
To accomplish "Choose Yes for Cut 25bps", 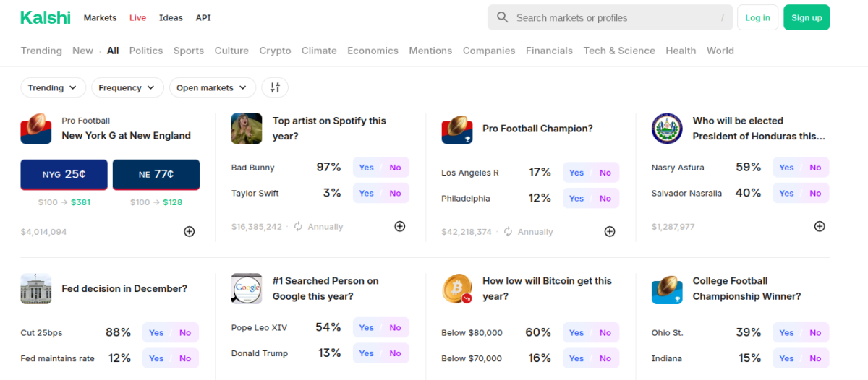I will (x=156, y=333).
